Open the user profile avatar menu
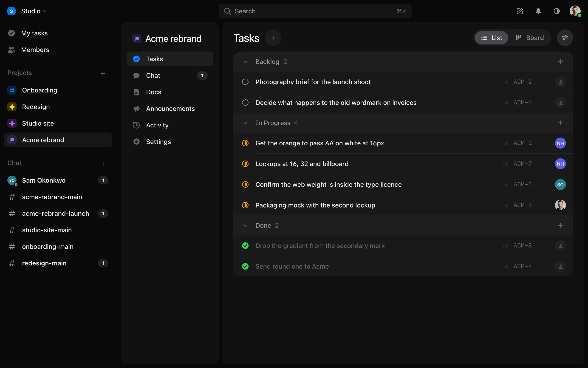 tap(575, 11)
